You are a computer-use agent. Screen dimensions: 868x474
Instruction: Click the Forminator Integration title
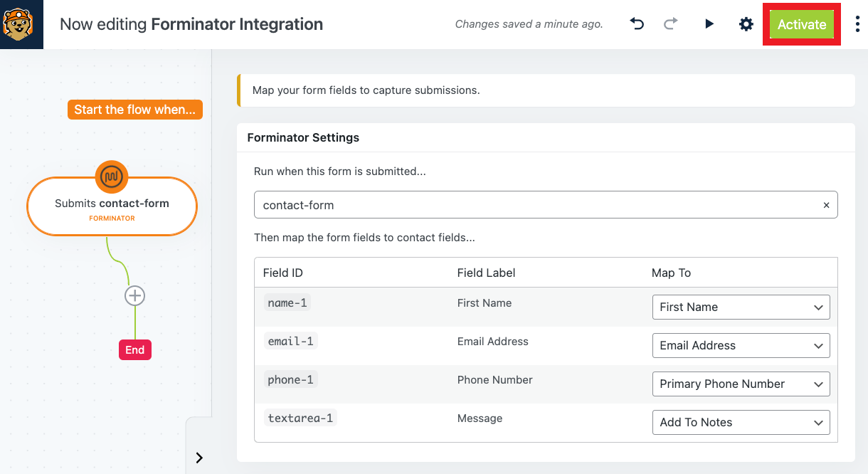click(237, 24)
